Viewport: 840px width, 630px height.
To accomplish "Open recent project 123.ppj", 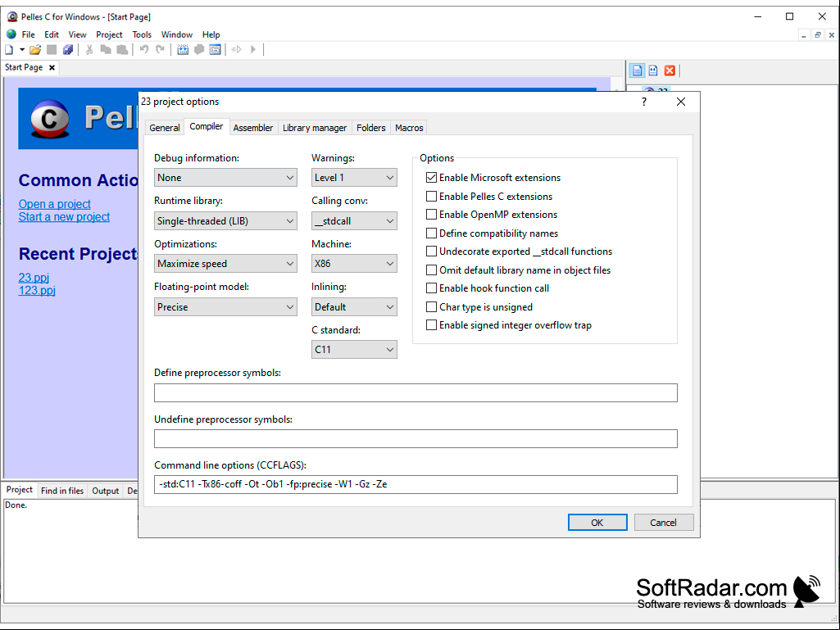I will (x=37, y=290).
